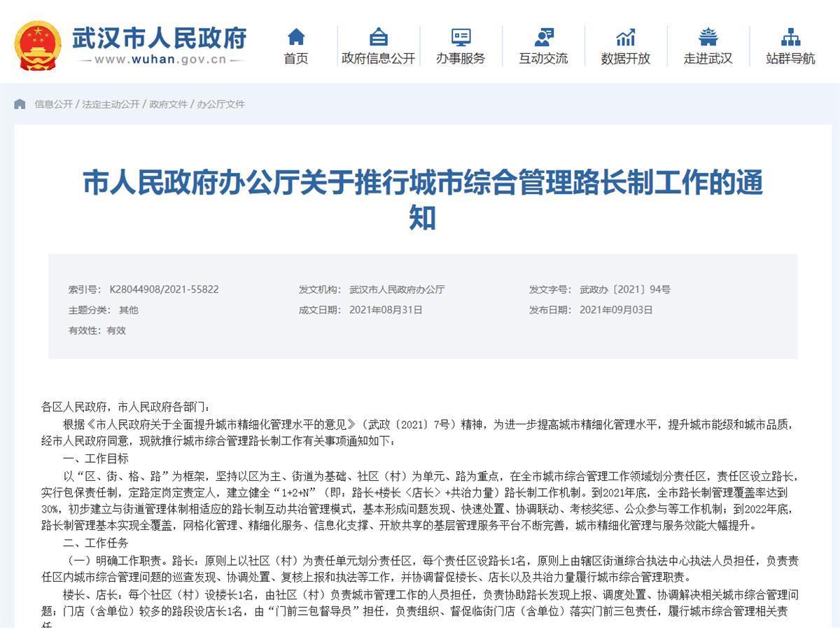Select the 办事服务 navigation label
The height and width of the screenshot is (628, 840).
click(461, 59)
